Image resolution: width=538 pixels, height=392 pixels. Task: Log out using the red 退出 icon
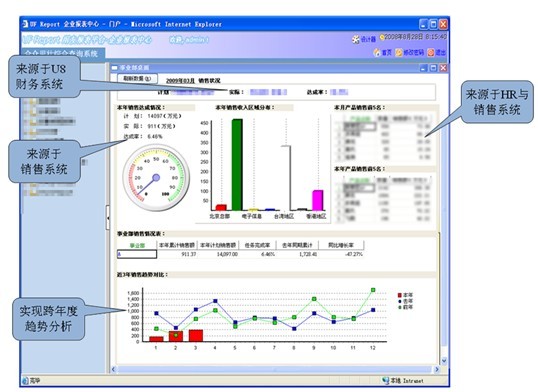click(431, 53)
